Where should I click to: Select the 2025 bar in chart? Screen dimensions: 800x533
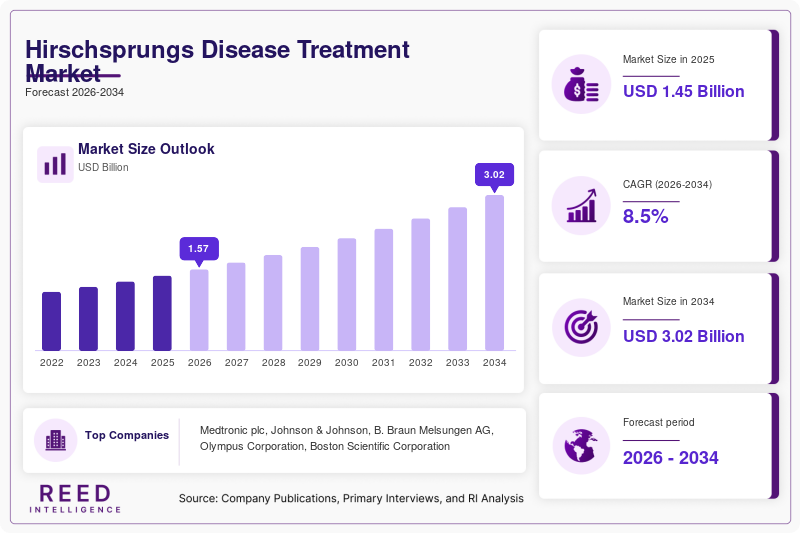[x=162, y=313]
